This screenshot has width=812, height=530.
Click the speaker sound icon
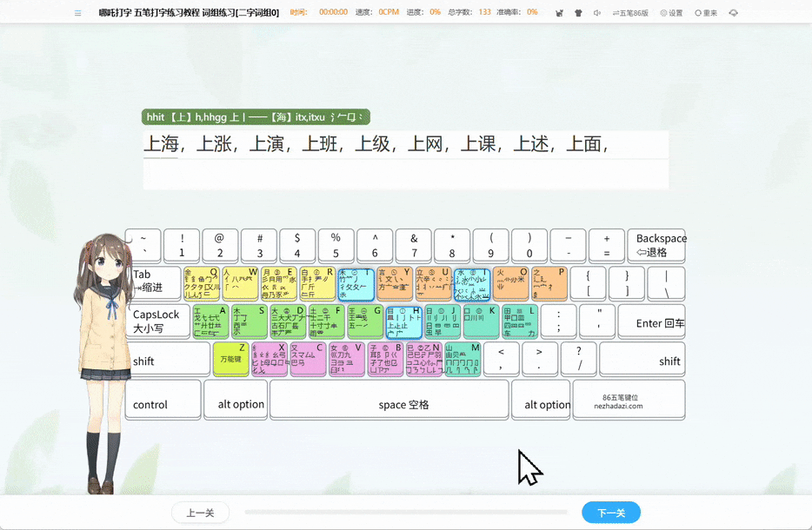(x=597, y=12)
